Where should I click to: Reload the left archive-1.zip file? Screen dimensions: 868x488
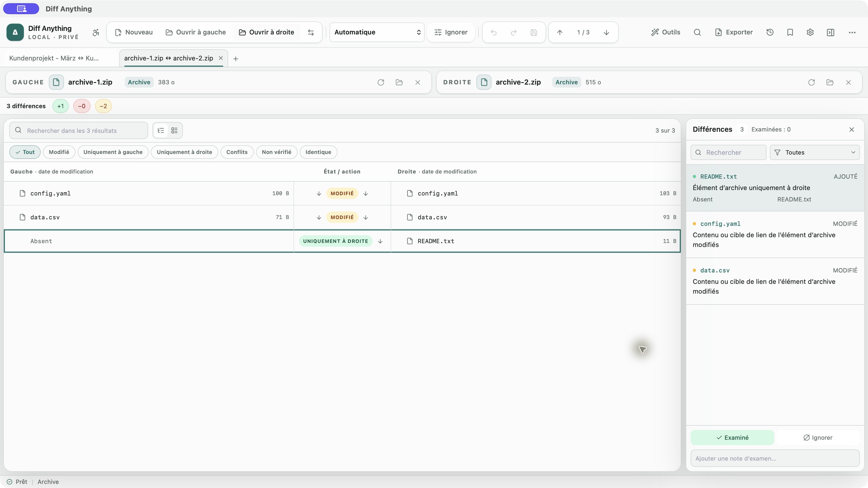click(381, 82)
